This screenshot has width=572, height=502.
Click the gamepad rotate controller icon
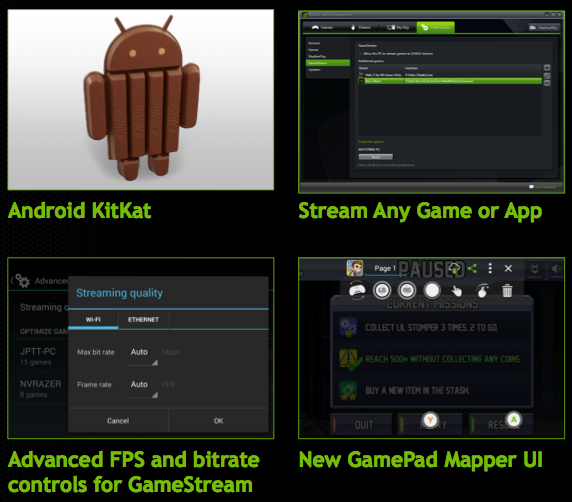pos(357,291)
